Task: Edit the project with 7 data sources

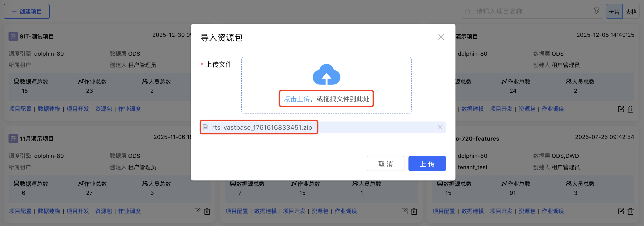Action: (404, 211)
